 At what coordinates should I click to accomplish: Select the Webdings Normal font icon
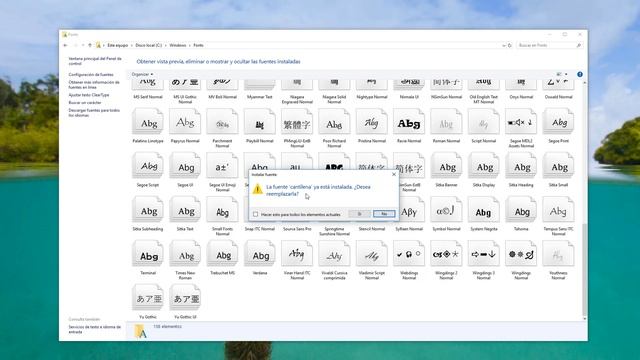409,254
